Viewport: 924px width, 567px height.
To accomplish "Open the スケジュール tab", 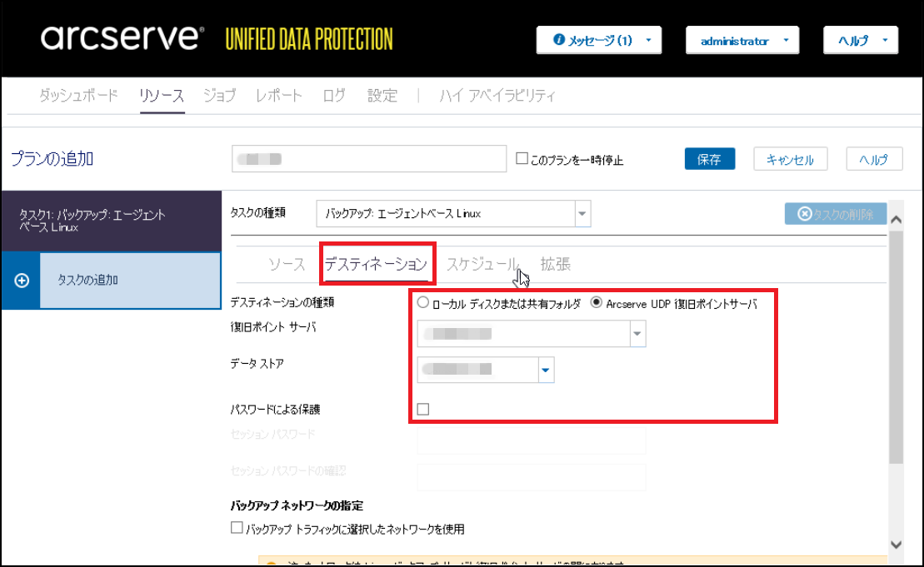I will (482, 265).
